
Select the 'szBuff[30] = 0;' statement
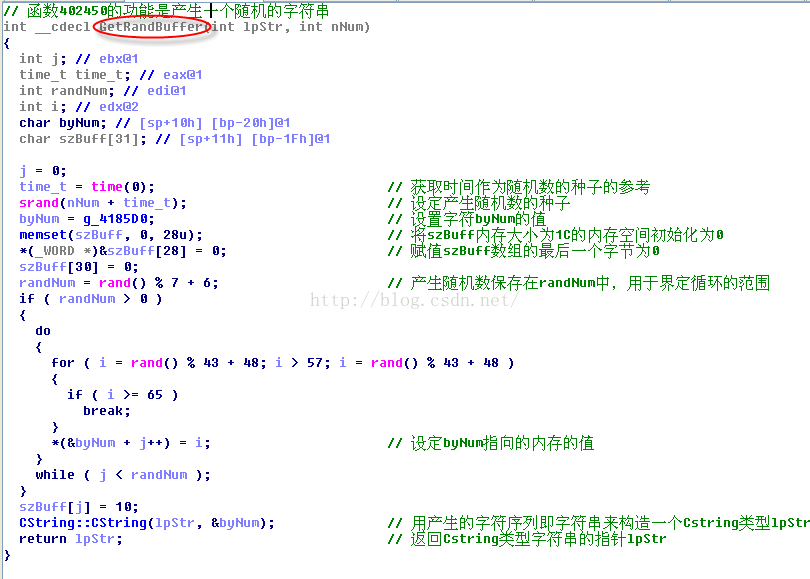pos(79,267)
